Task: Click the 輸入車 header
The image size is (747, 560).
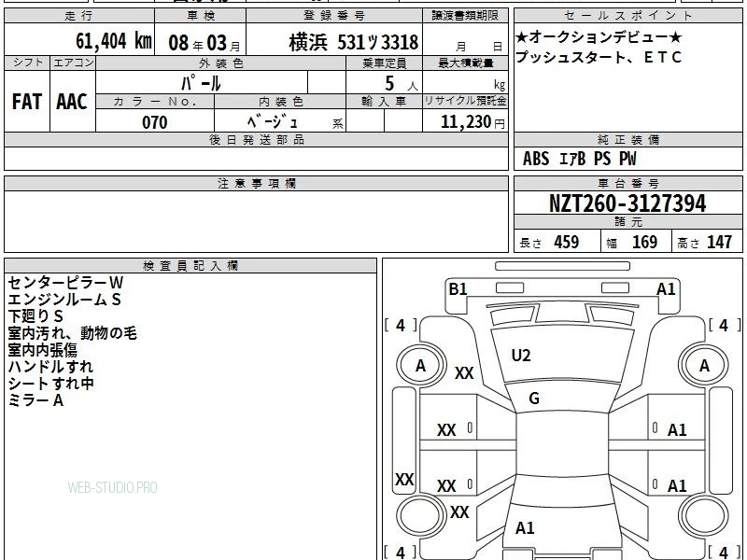Action: pyautogui.click(x=384, y=102)
